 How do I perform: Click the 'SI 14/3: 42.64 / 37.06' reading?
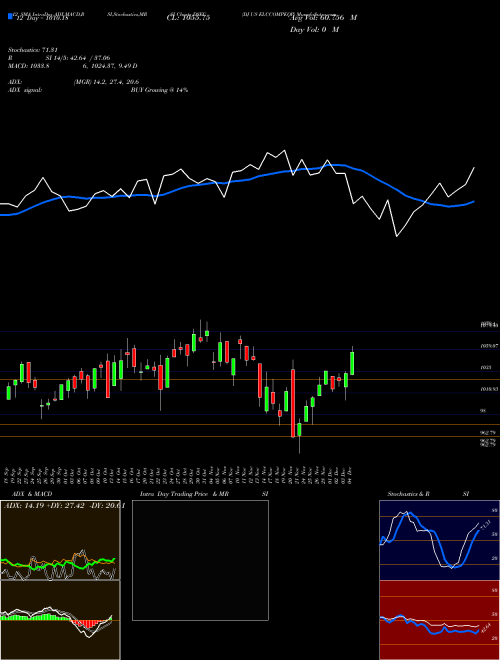(77, 58)
